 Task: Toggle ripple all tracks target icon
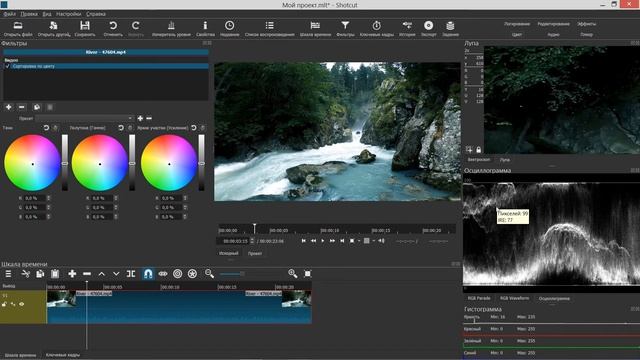pos(178,274)
